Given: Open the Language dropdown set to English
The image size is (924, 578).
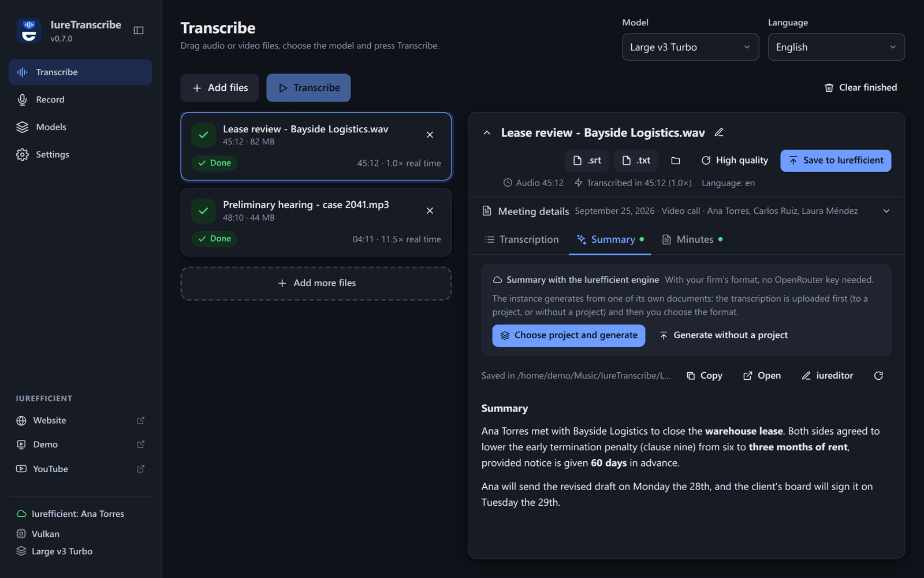Looking at the screenshot, I should (836, 47).
